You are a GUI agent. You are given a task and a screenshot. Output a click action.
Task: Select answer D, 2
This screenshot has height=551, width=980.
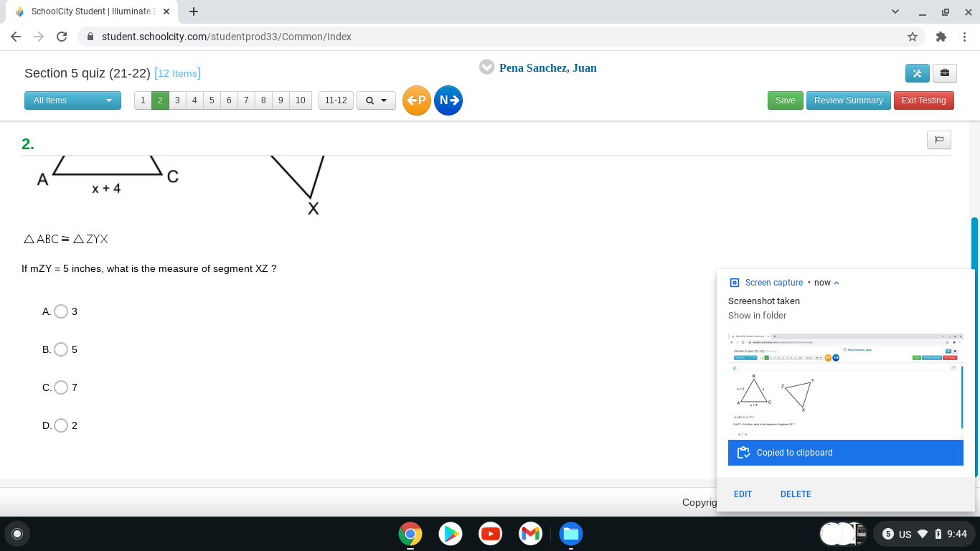click(x=61, y=425)
